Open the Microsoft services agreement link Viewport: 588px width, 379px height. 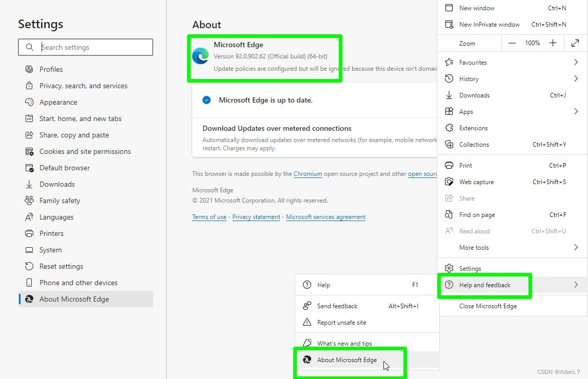[x=326, y=217]
